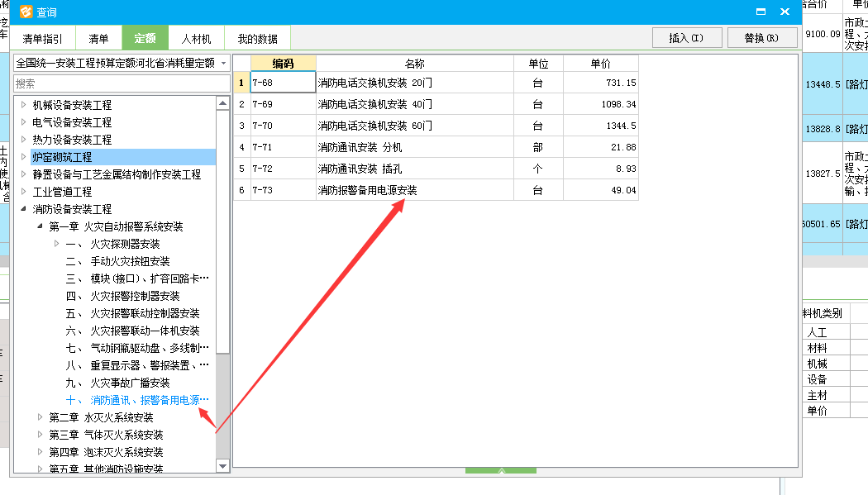The image size is (868, 495).
Task: Maximize the 查询 dialog window
Action: click(761, 12)
